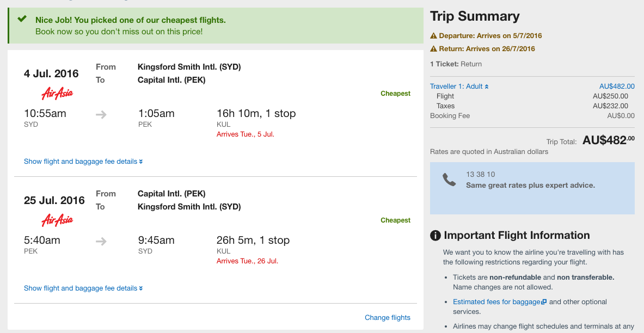Open the Change flights link

tap(387, 317)
